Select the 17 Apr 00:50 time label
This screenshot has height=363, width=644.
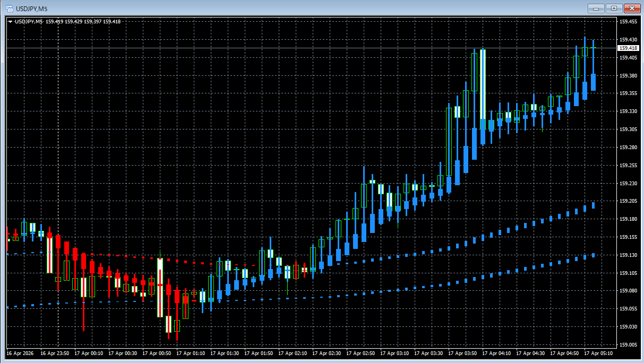[x=157, y=353]
